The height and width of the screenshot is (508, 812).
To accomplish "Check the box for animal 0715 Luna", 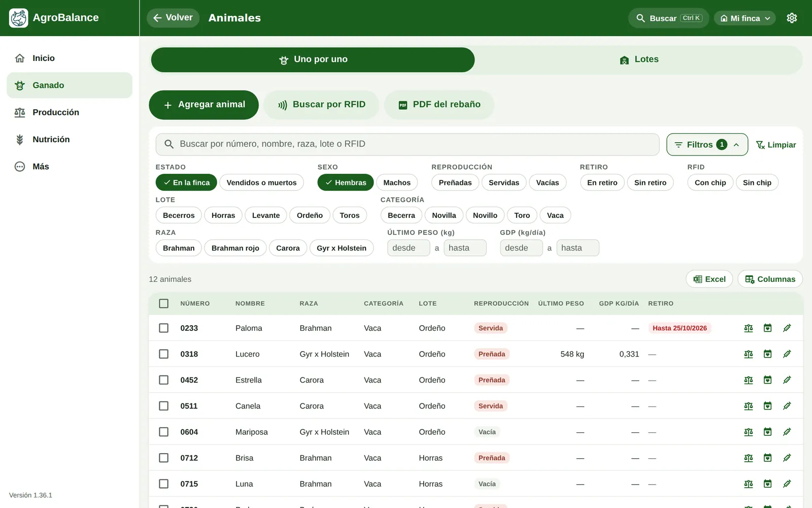I will tap(163, 484).
